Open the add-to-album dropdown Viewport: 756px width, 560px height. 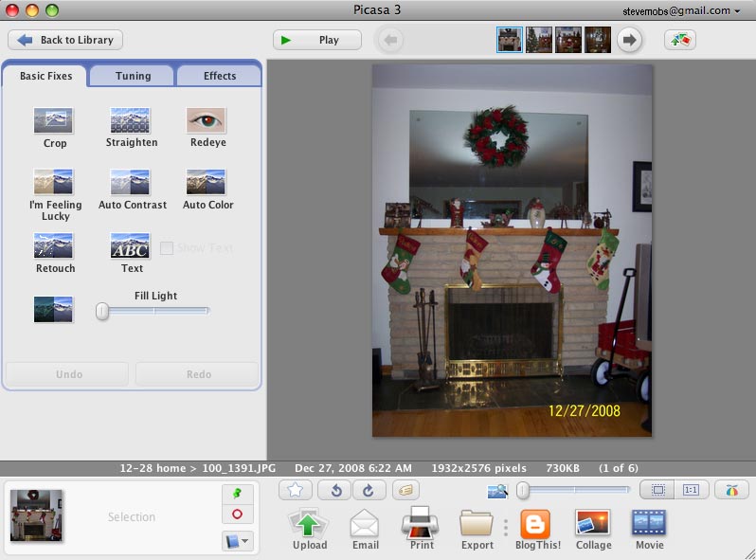[x=237, y=541]
